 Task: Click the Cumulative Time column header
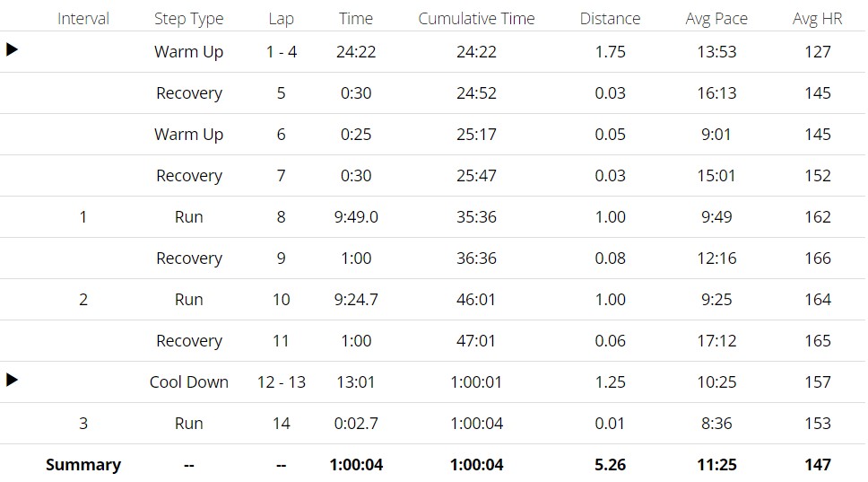coord(476,19)
